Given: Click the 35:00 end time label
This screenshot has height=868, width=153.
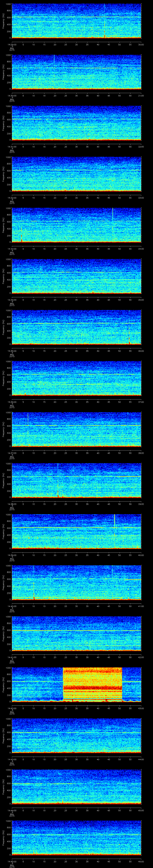Looking at the screenshot, I should click(x=141, y=300).
